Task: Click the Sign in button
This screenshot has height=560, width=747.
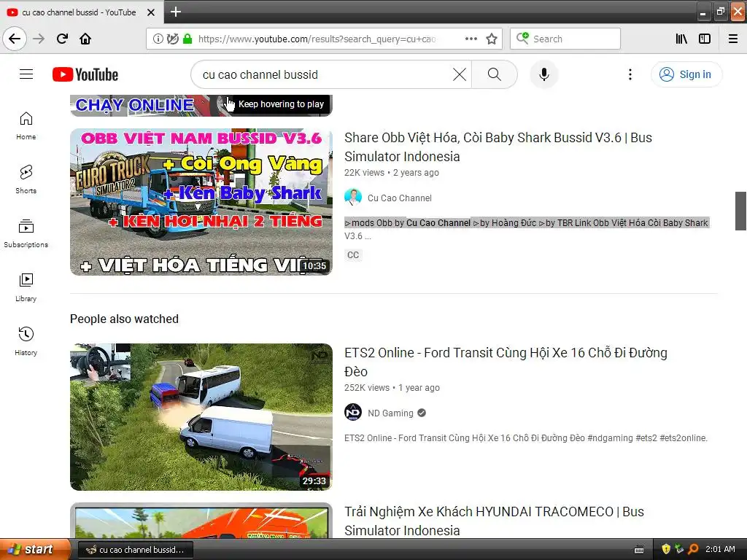Action: (686, 75)
